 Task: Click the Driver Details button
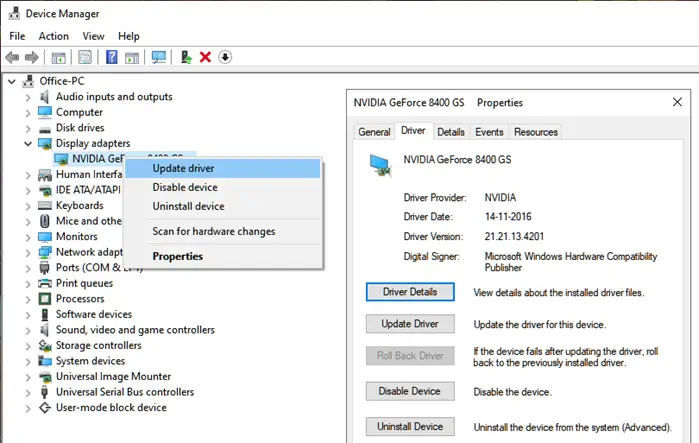[x=410, y=292]
